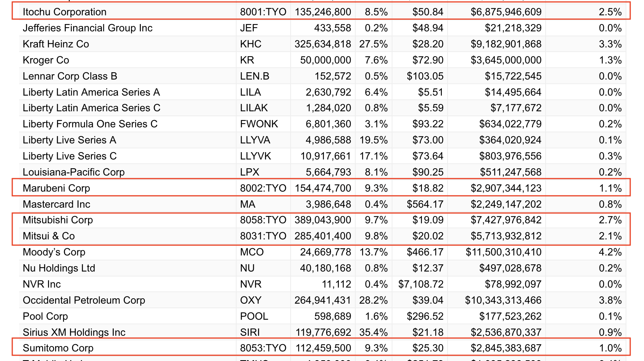Click Occidental Petroleum's 28.2% stake cell
Screen dimensions: 644x361
point(373,300)
